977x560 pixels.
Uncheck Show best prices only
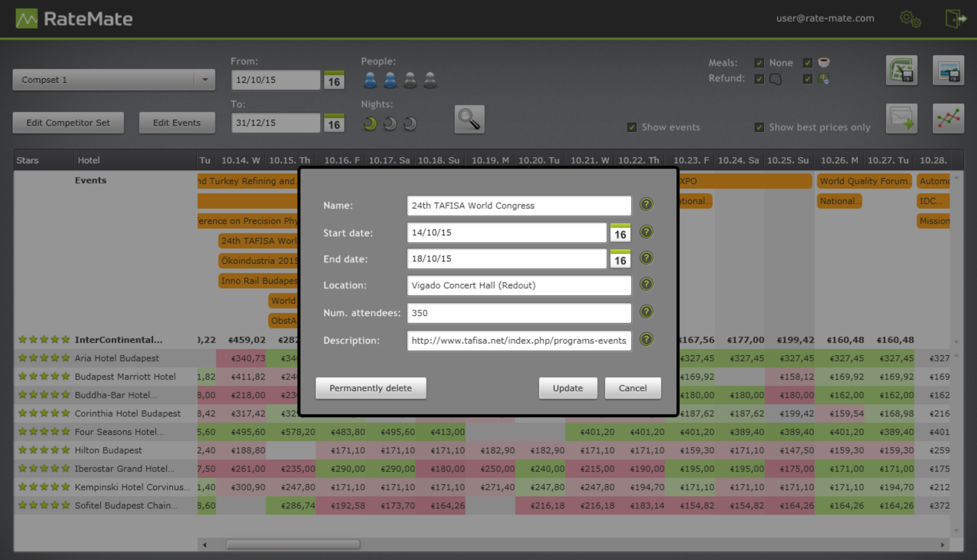(759, 127)
